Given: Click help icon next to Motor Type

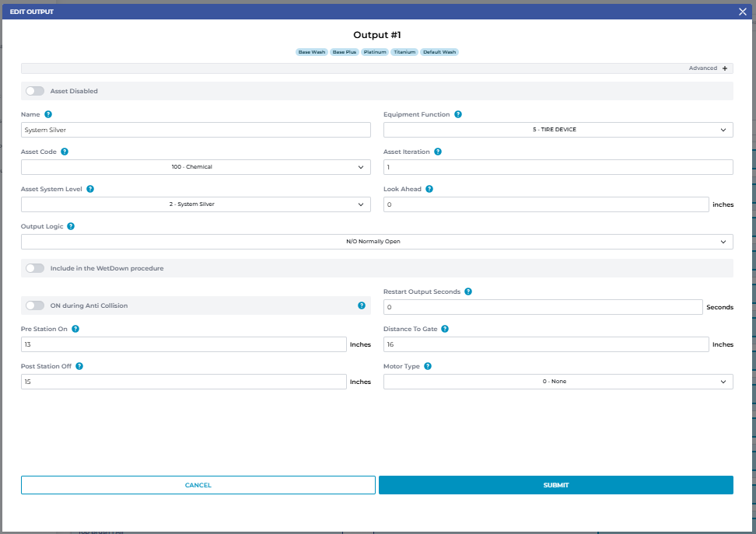Looking at the screenshot, I should (428, 366).
